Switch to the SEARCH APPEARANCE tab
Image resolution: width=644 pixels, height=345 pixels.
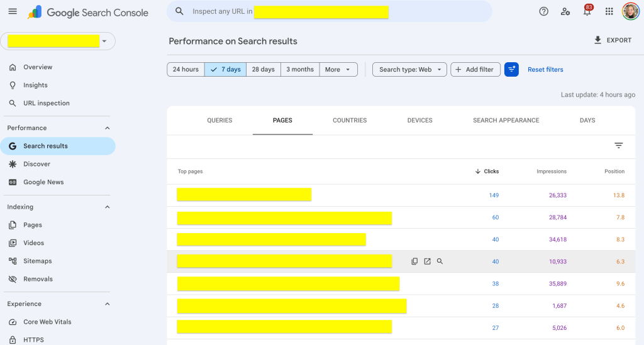(506, 120)
